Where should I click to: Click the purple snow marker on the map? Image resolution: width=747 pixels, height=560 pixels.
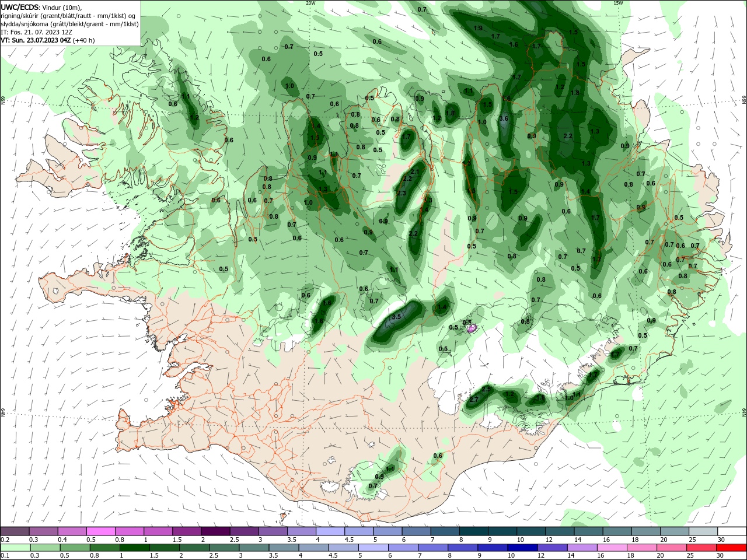point(472,328)
